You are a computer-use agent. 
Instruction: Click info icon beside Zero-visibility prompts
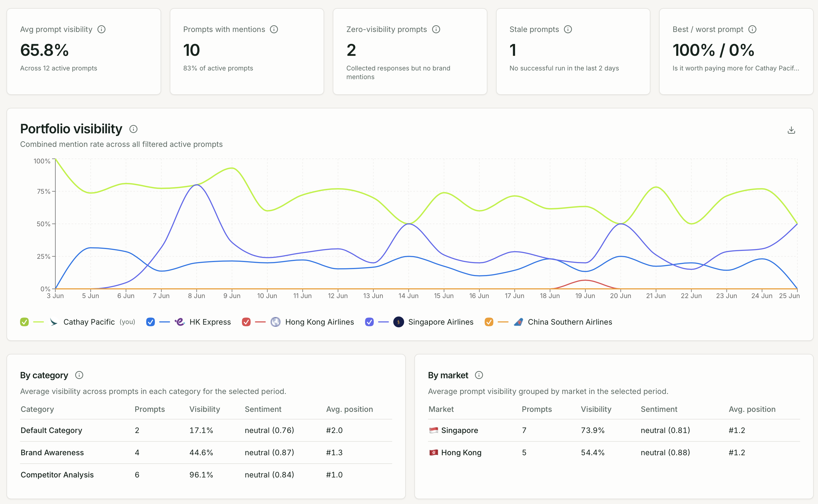tap(436, 29)
